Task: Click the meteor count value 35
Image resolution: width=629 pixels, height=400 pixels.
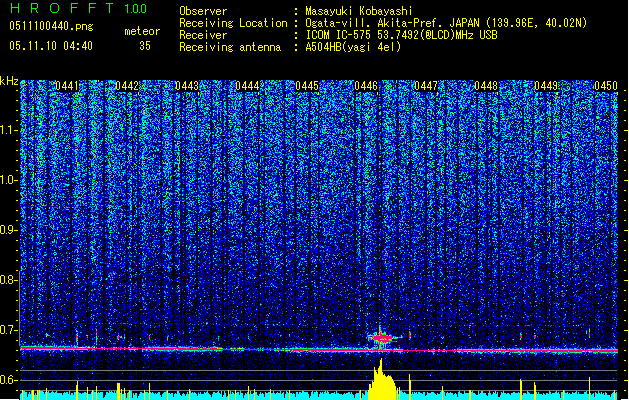Action: point(145,46)
